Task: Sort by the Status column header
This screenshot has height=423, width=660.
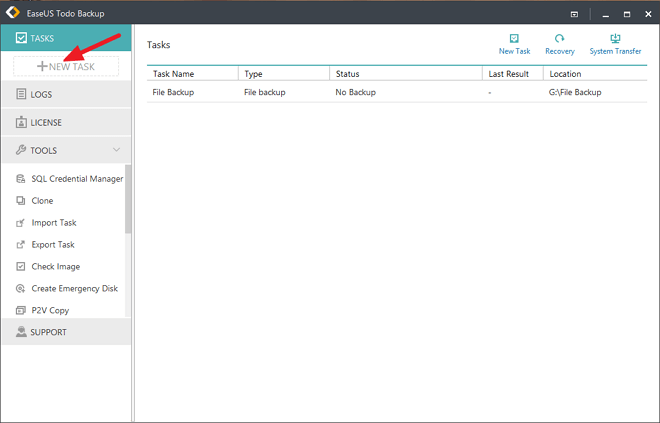Action: click(406, 74)
